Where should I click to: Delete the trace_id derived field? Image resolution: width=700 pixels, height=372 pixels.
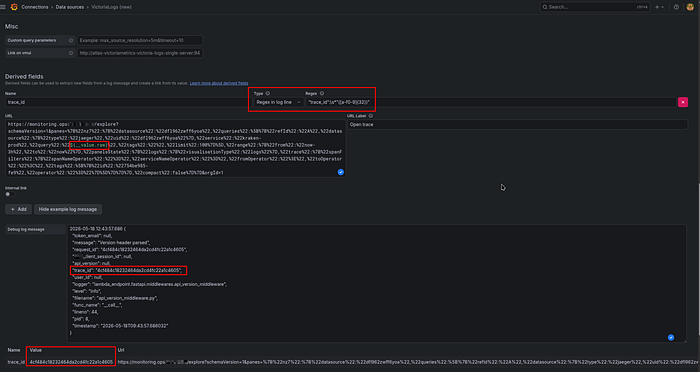point(683,102)
